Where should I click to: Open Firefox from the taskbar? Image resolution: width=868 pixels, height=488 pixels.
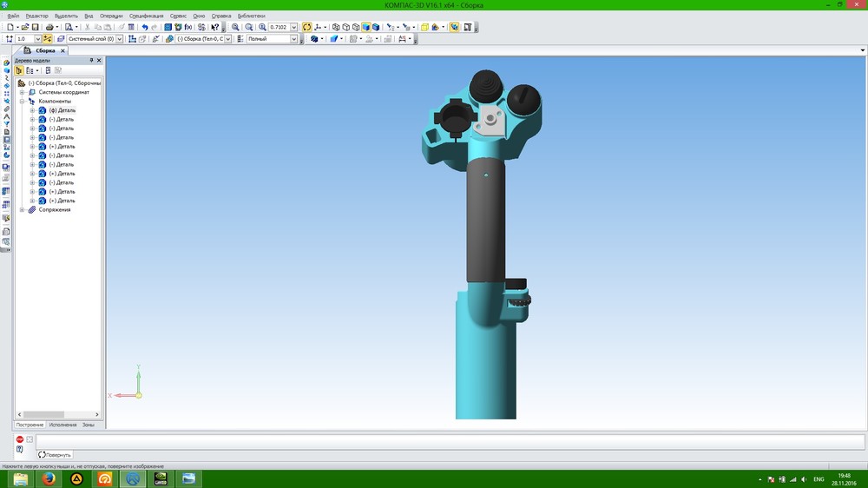pyautogui.click(x=49, y=478)
